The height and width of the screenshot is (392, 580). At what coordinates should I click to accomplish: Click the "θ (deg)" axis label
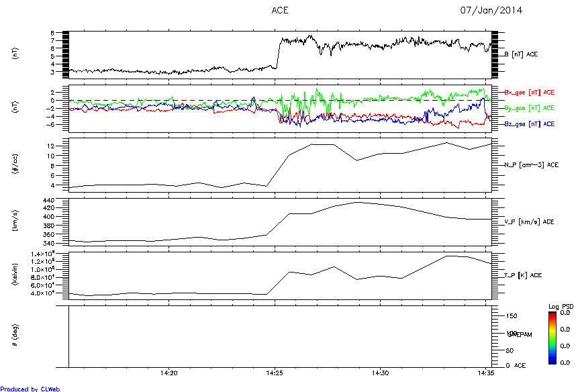click(15, 336)
